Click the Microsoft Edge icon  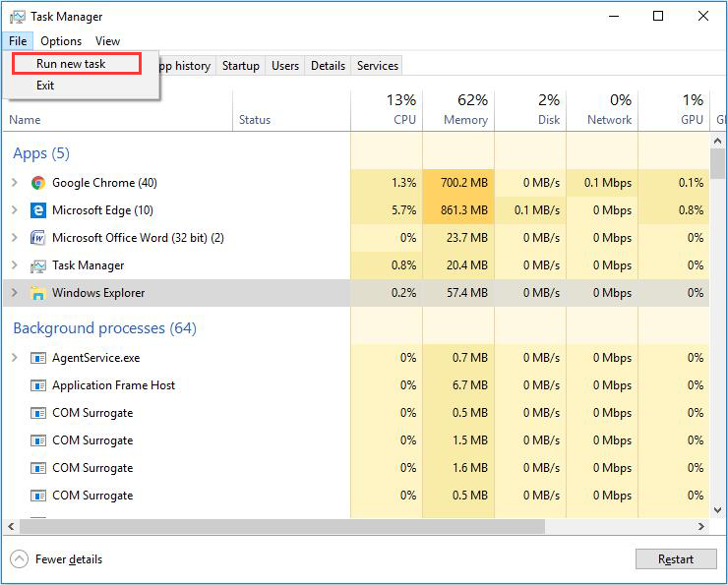click(x=38, y=210)
